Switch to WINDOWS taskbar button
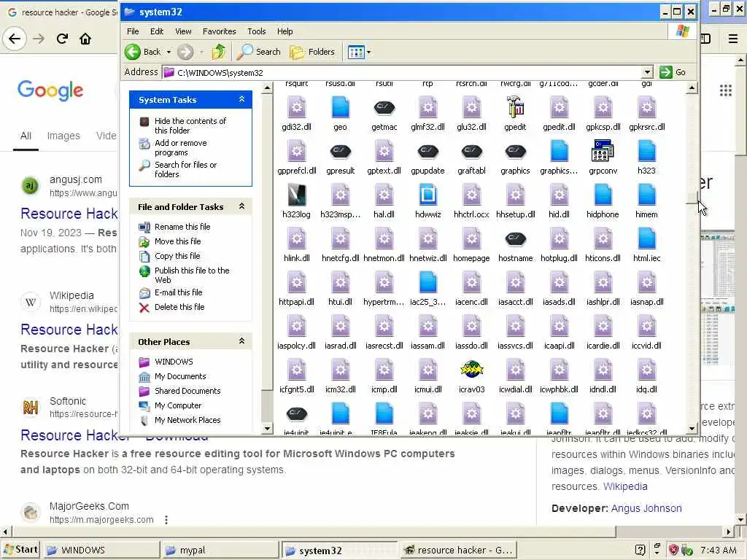This screenshot has width=747, height=560. (x=102, y=550)
